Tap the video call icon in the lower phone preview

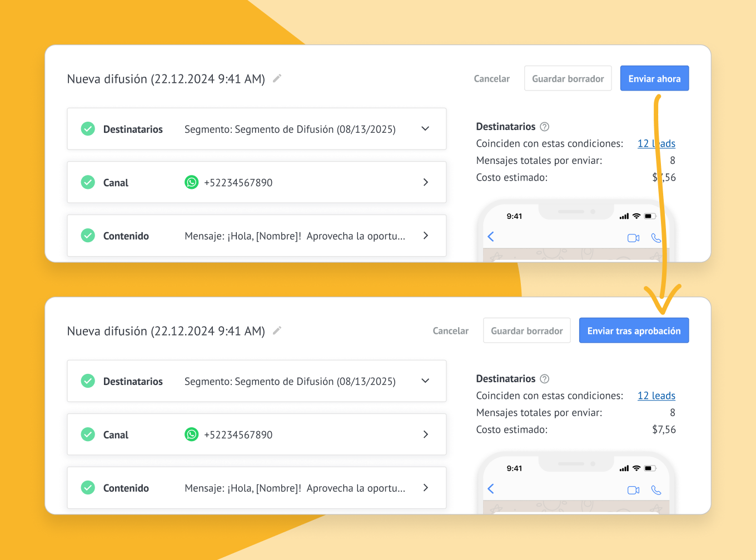click(x=633, y=490)
